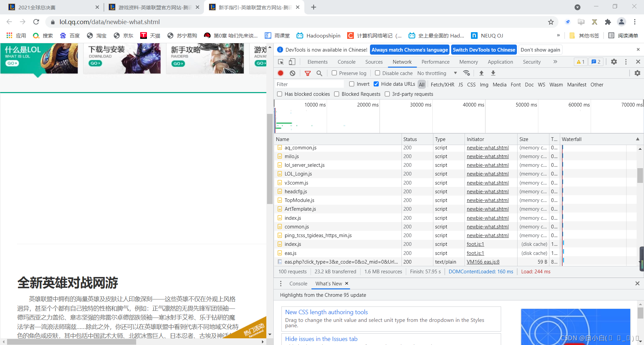Open Chrome extensions puzzle icon
The image size is (644, 345).
608,22
